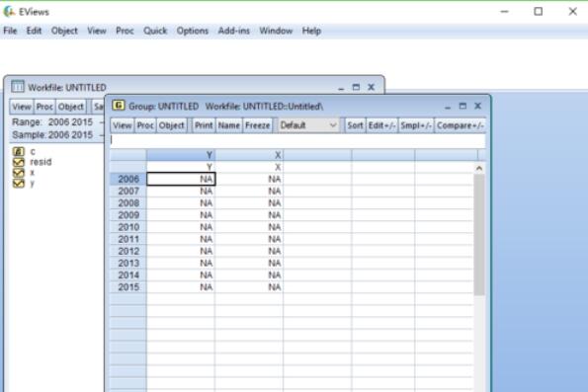Screen dimensions: 588x392
Task: Open the View menu in menu bar
Action: click(x=97, y=31)
